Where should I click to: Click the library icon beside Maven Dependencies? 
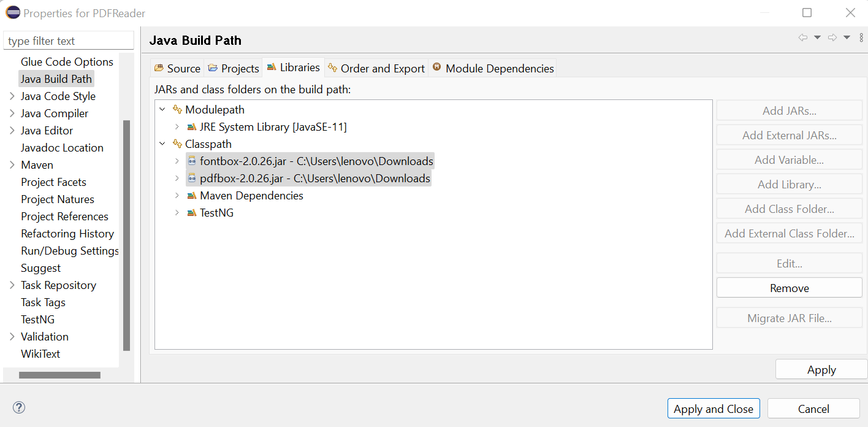(x=192, y=195)
